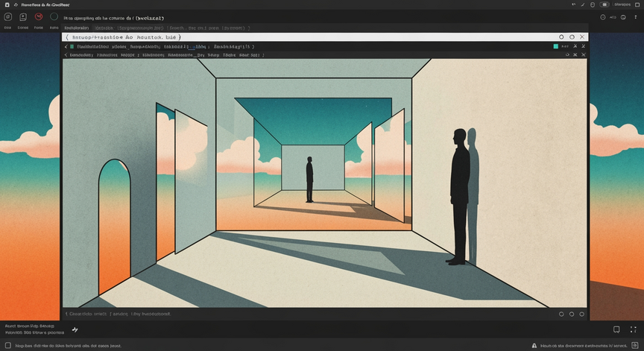The height and width of the screenshot is (351, 644).
Task: Click the first rounded square icon at top left
Action: pos(7,17)
